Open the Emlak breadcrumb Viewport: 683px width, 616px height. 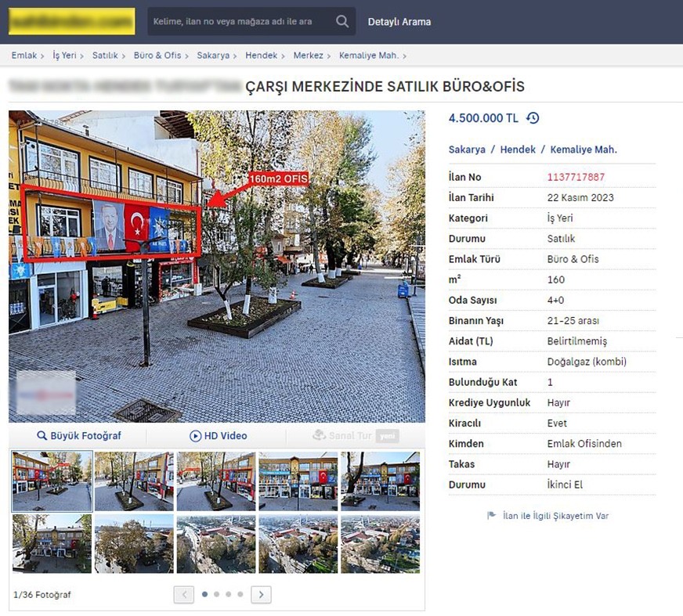tap(24, 56)
